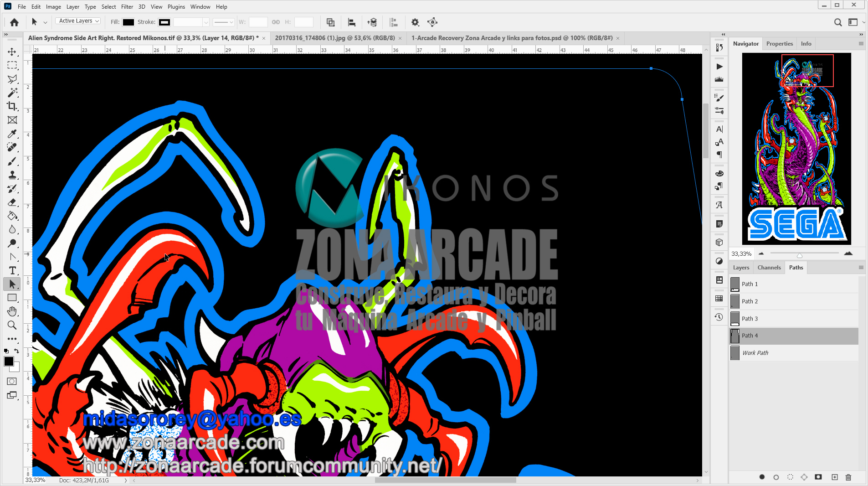Screen dimensions: 868x486
Task: Delete current path with trash icon
Action: 848,477
